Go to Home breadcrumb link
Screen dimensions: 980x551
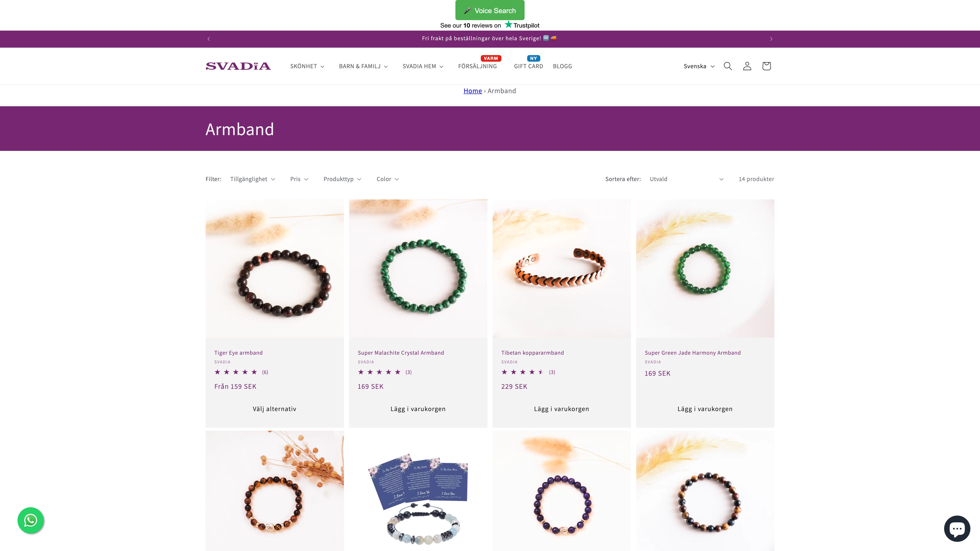[x=472, y=91]
